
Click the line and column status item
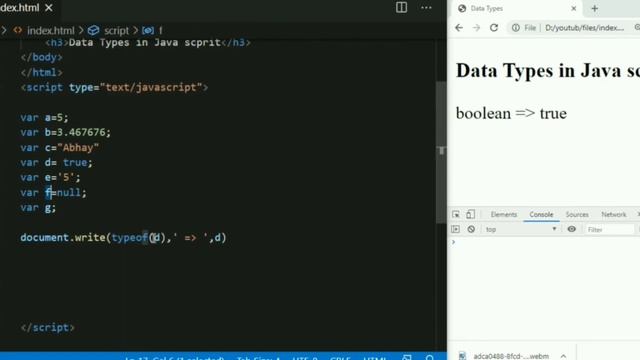[174, 358]
